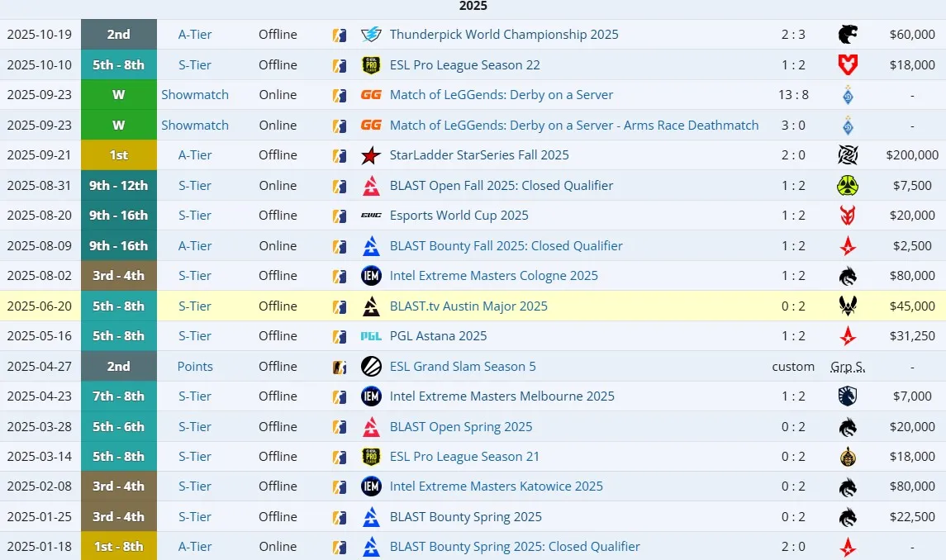Open BLAST Open Fall 2025: Closed Qualifier link
The width and height of the screenshot is (946, 560).
(x=502, y=185)
